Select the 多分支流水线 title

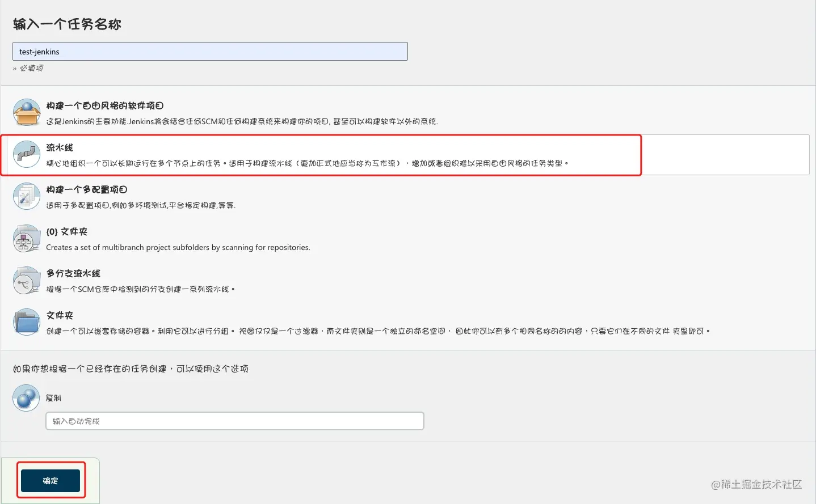pyautogui.click(x=73, y=273)
